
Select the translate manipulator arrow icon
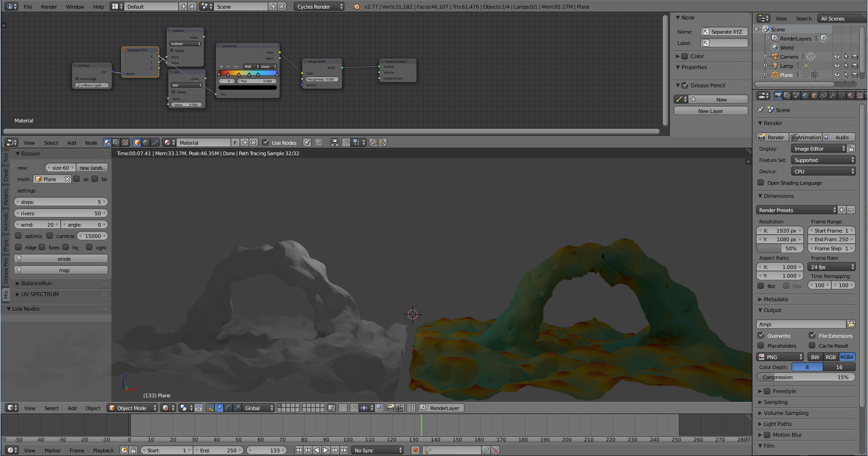coord(219,408)
